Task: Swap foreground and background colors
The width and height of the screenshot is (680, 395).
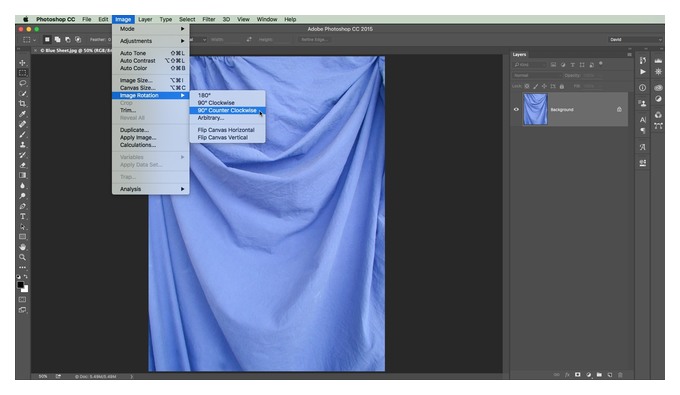Action: [26, 276]
